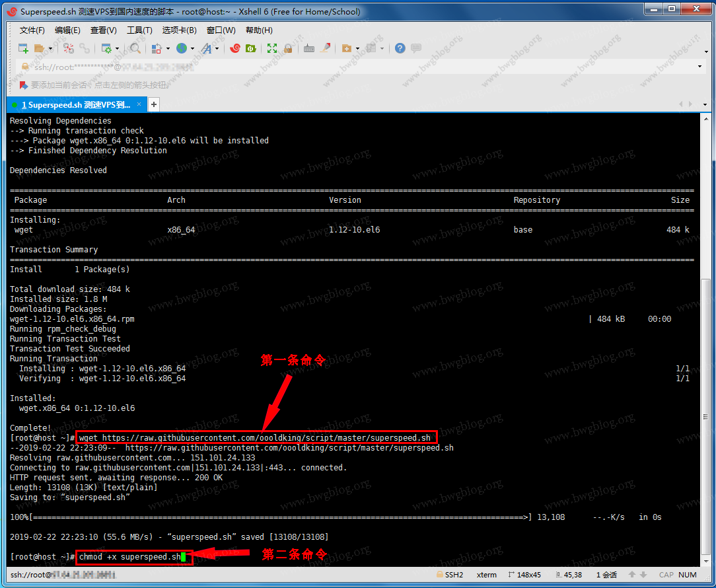Expand the layout icon dropdown arrow
716x588 pixels.
tap(382, 48)
